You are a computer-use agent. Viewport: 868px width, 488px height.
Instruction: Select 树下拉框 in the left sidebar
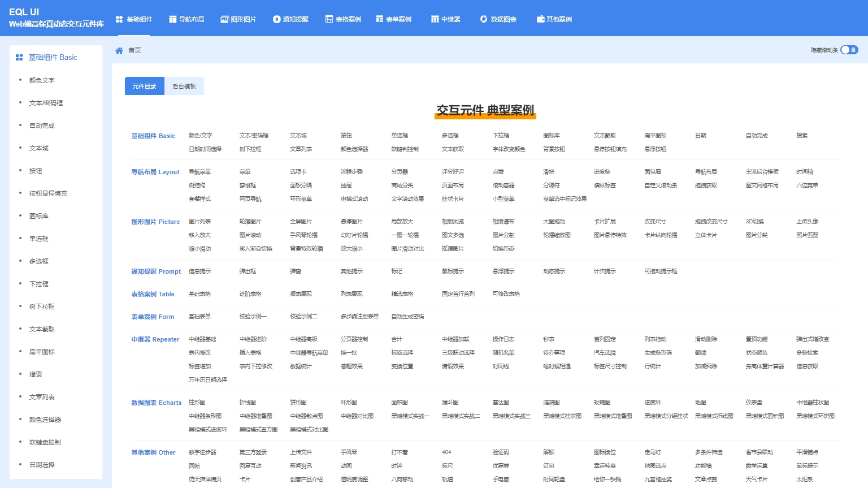pos(42,306)
